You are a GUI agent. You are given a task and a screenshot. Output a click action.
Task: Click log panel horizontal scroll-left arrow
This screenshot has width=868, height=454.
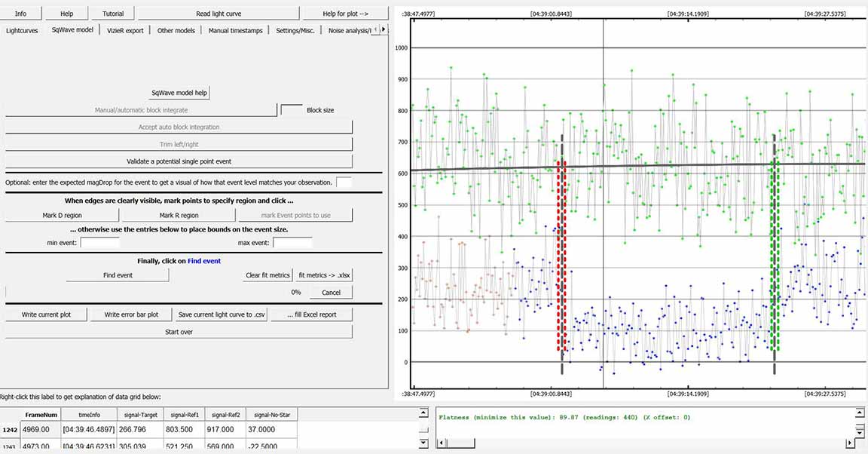point(441,443)
